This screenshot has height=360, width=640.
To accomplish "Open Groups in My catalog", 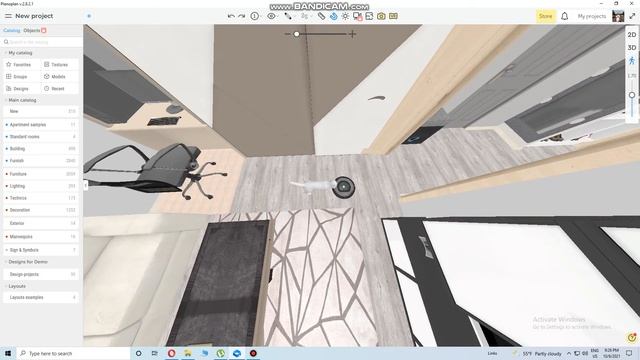I will pos(20,76).
